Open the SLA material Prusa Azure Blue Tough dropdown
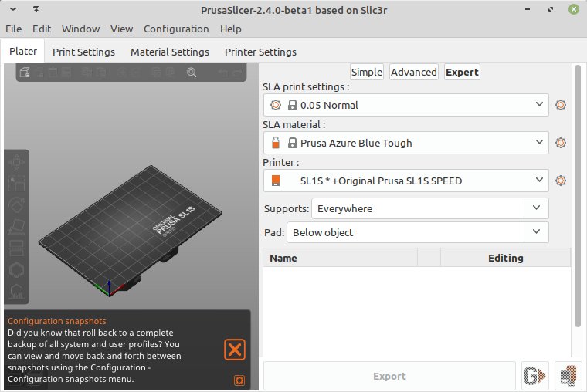 [405, 143]
